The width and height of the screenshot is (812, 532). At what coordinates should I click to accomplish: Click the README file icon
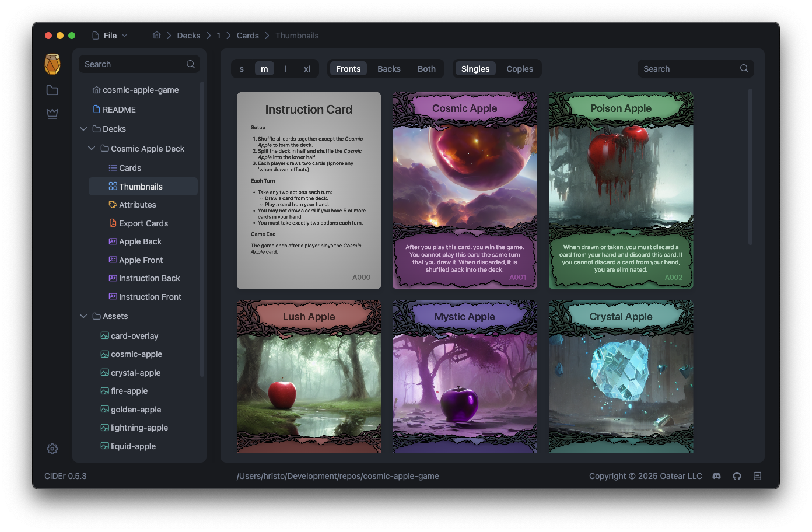pyautogui.click(x=97, y=109)
